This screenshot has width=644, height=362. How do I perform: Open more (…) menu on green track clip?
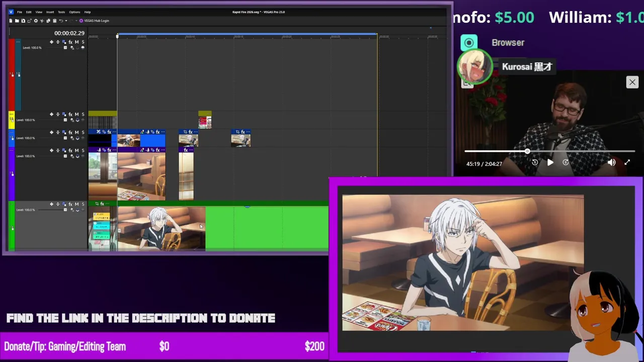tap(107, 204)
